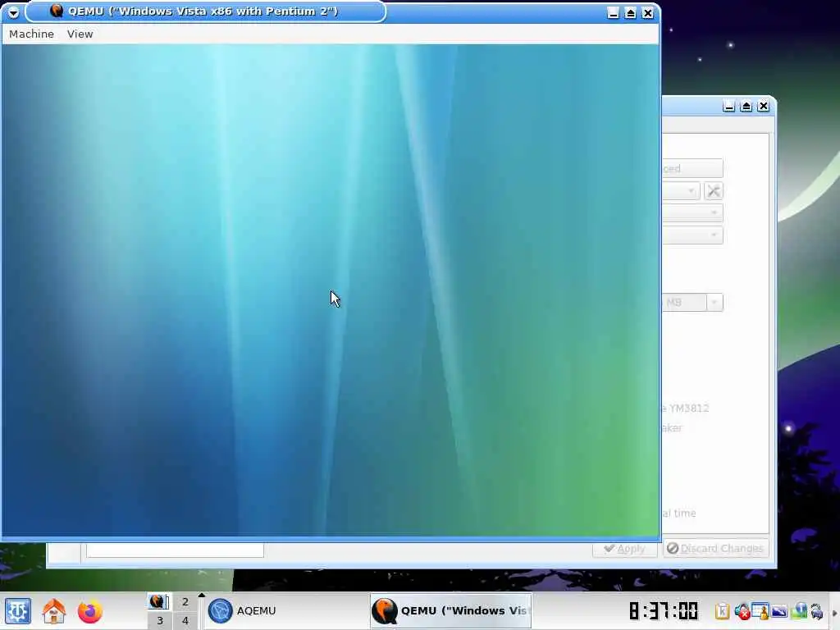
Task: Launch Firefox from the panel
Action: coord(90,611)
